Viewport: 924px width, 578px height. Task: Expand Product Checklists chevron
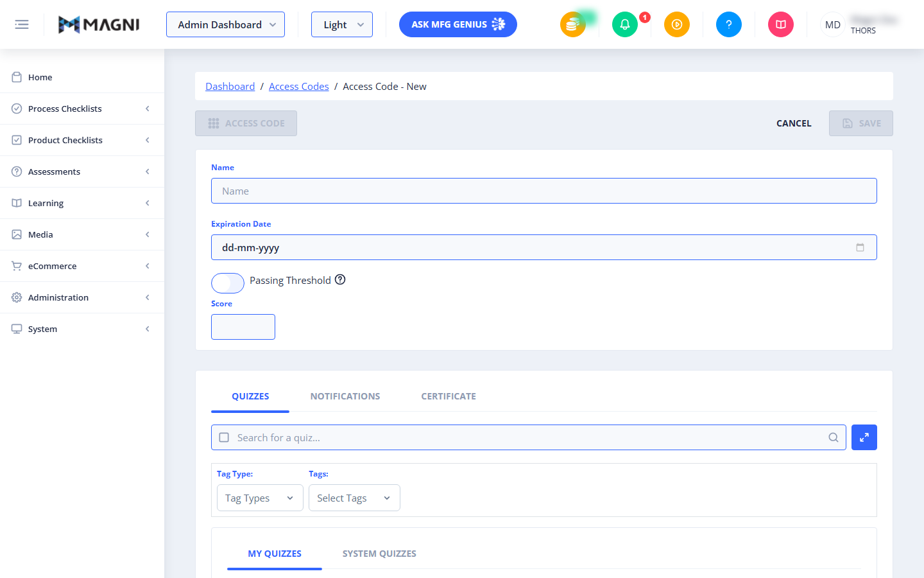148,140
